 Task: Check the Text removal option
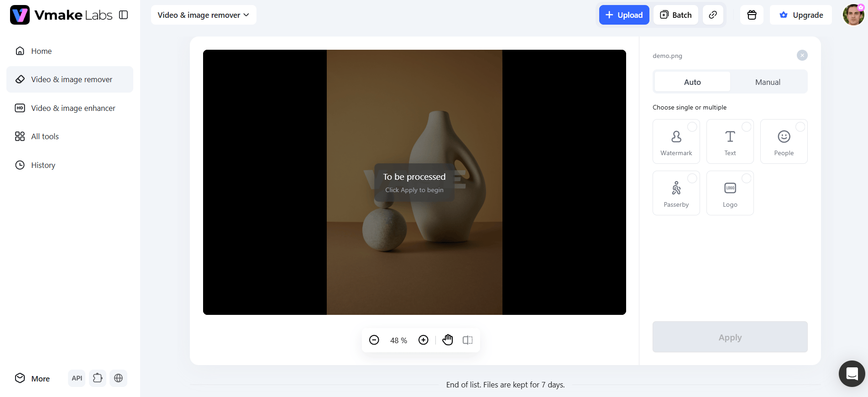click(x=730, y=141)
